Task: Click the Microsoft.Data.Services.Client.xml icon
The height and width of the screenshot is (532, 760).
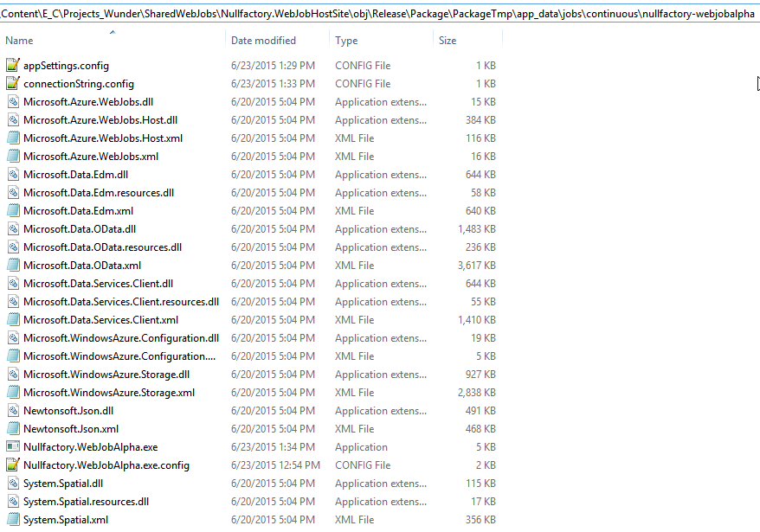Action: click(x=13, y=320)
